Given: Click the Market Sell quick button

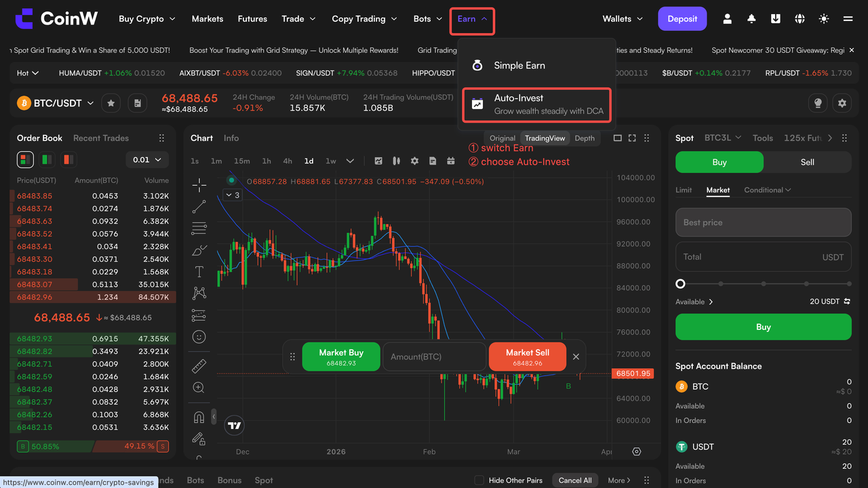Looking at the screenshot, I should pyautogui.click(x=528, y=357).
